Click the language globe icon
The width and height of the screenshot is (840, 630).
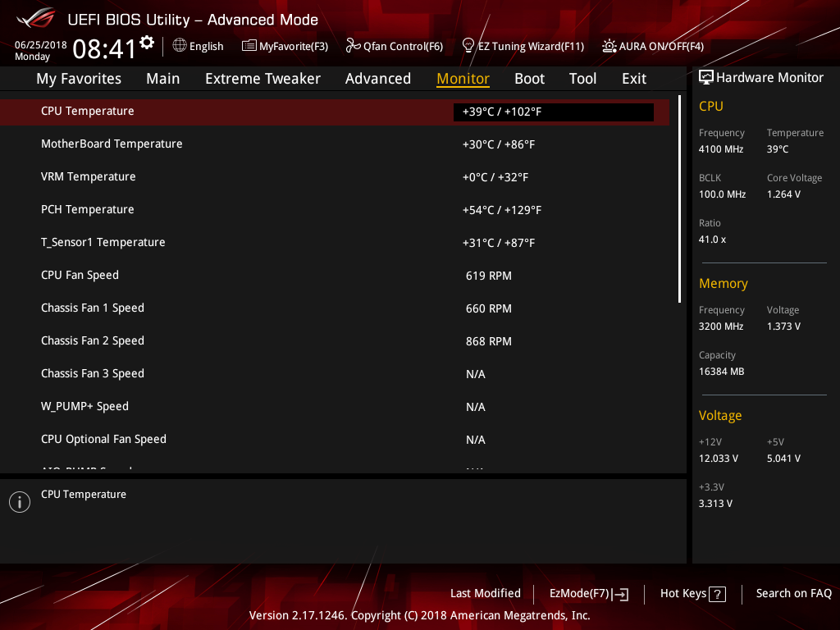[x=180, y=46]
